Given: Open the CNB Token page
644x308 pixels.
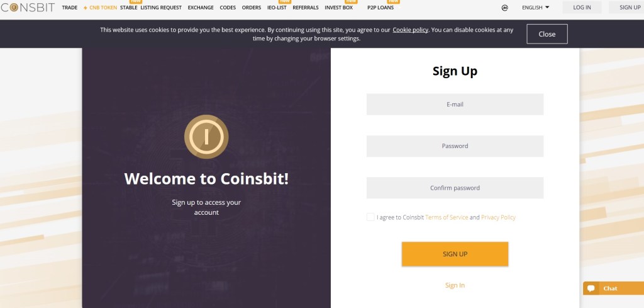Looking at the screenshot, I should (x=99, y=8).
